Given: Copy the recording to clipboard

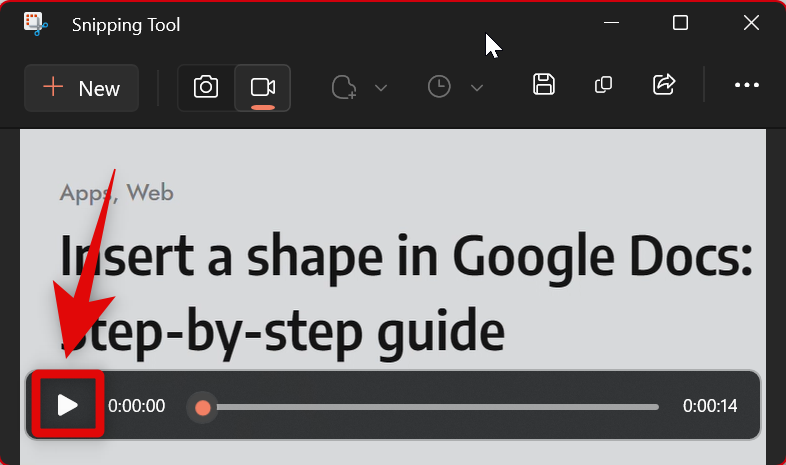Looking at the screenshot, I should coord(603,85).
